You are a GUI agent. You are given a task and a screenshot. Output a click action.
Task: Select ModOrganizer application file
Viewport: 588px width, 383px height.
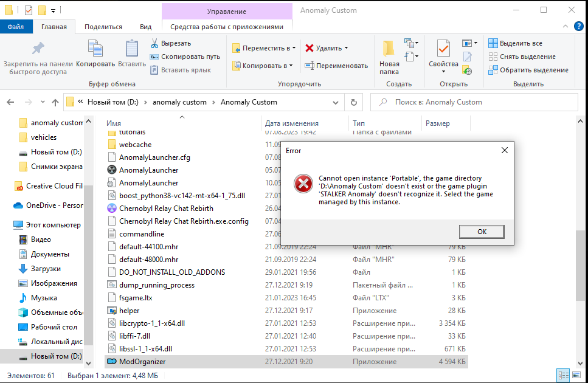286,362
